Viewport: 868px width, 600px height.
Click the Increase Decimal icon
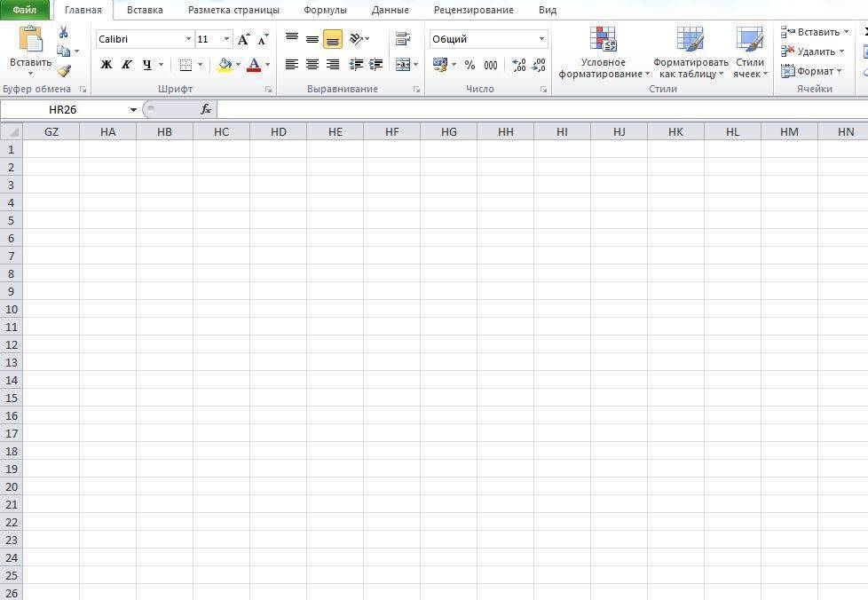(519, 65)
